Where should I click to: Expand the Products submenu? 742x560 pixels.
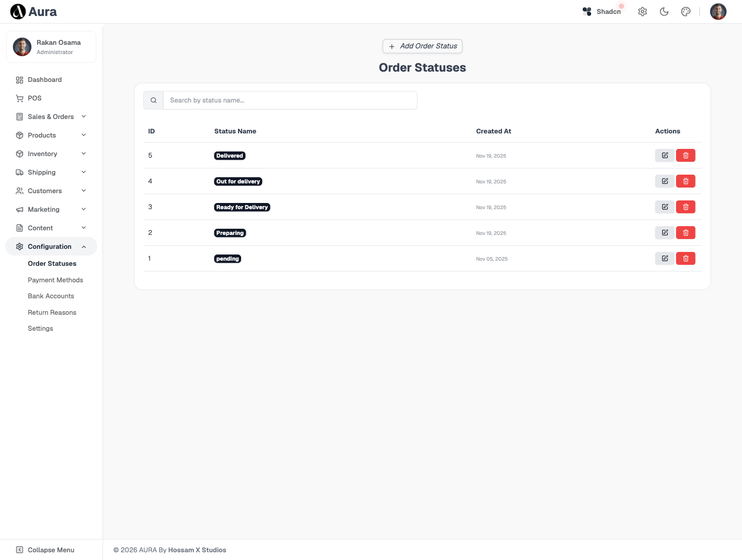51,135
